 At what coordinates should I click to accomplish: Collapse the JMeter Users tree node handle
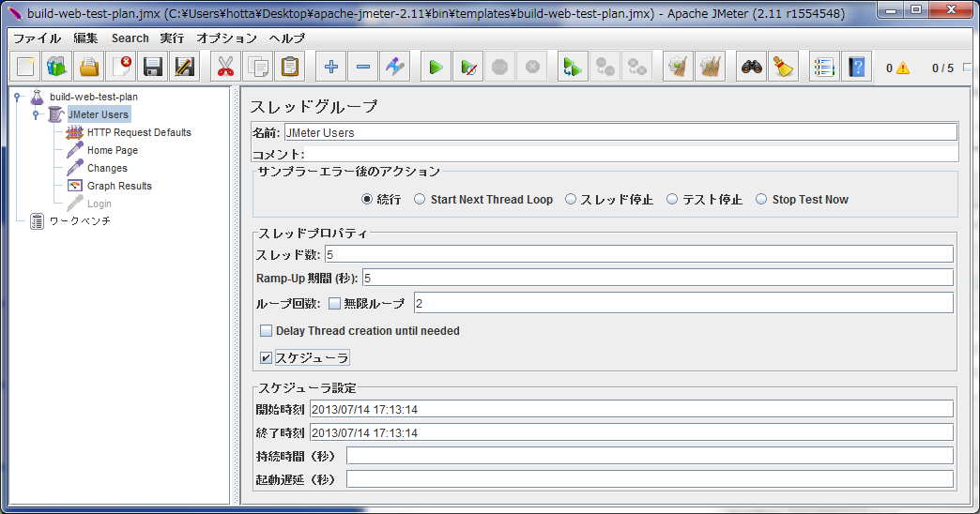pos(36,114)
